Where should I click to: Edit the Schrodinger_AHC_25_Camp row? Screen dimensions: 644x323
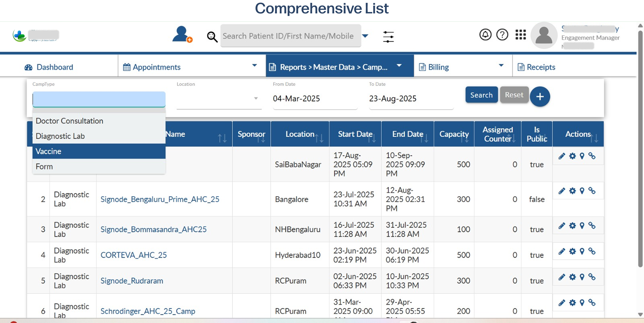point(562,303)
